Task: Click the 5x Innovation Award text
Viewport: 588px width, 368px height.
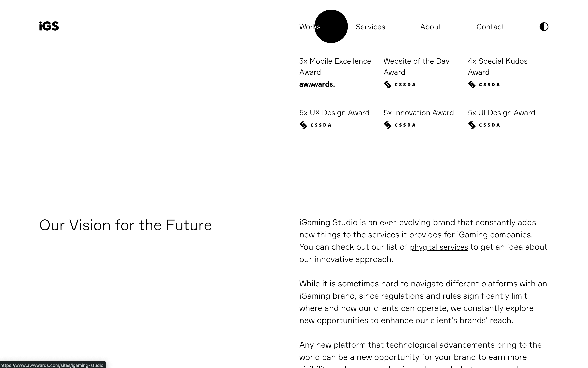Action: click(419, 113)
